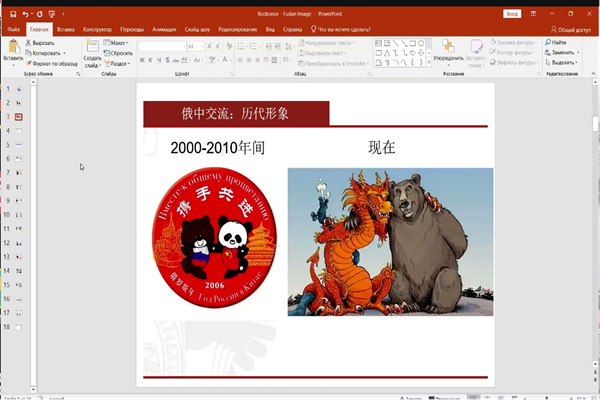Viewport: 600px width, 400px height.
Task: Open font name combo box
Action: click(162, 46)
